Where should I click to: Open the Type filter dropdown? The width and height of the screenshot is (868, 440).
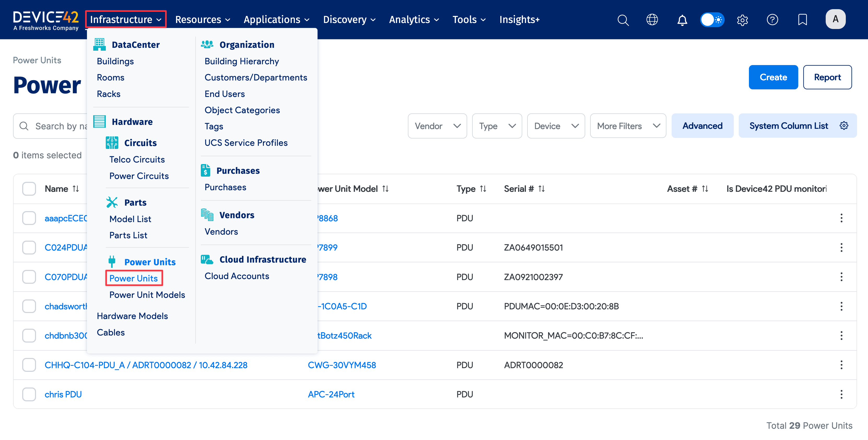497,126
